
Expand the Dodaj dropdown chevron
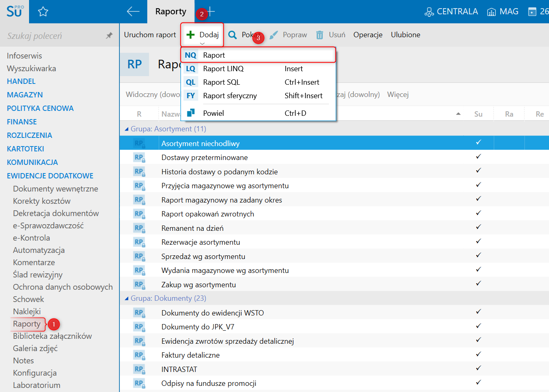click(x=202, y=43)
